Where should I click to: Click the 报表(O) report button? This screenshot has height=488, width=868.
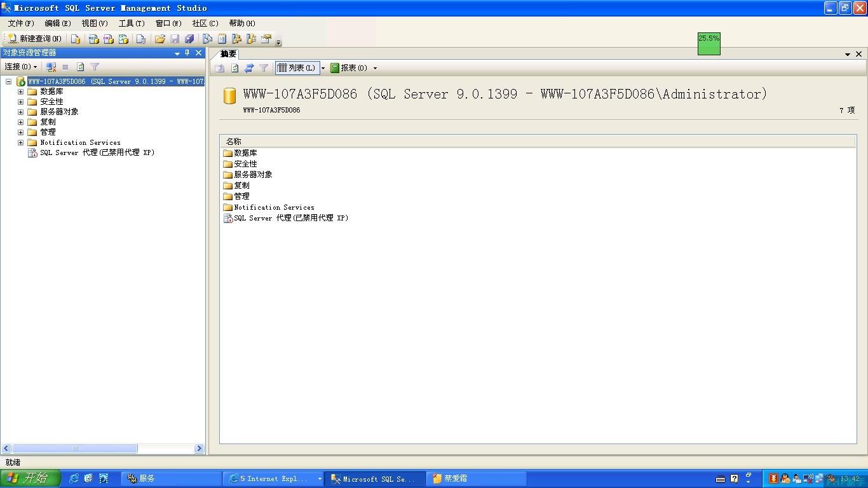[349, 68]
